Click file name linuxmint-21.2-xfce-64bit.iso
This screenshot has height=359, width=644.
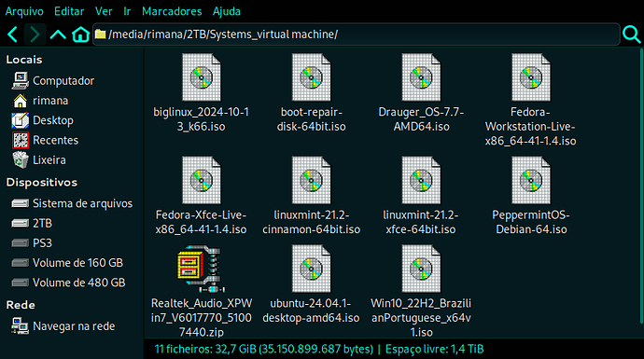click(x=421, y=222)
